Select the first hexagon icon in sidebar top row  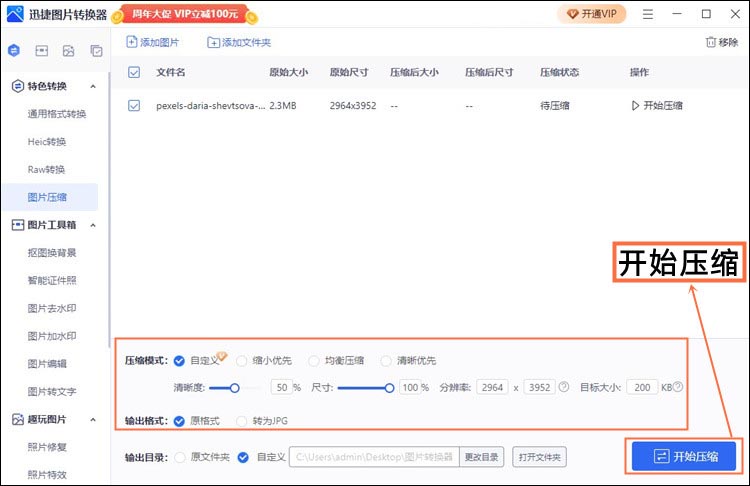(x=14, y=50)
